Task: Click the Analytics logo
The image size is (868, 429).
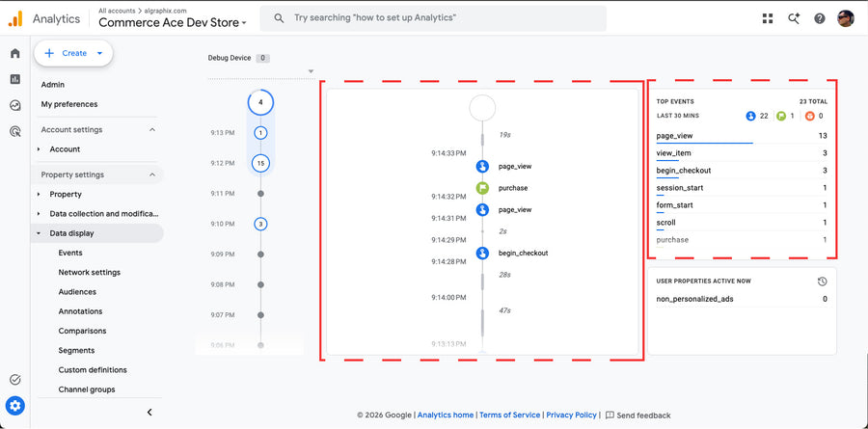Action: click(x=14, y=19)
